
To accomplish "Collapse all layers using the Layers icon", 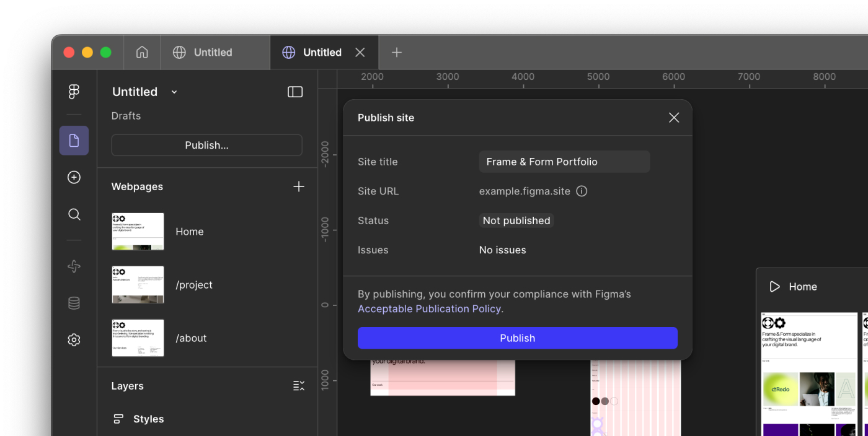I will click(x=299, y=386).
